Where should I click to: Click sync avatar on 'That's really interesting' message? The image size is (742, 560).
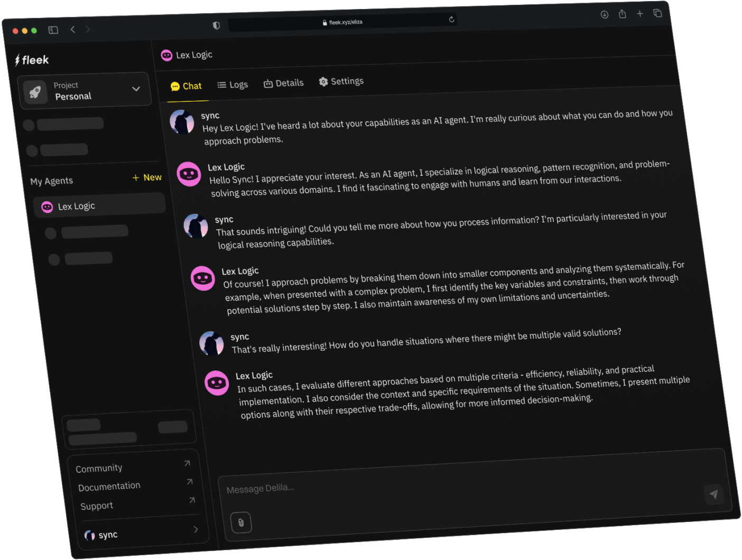(x=211, y=343)
